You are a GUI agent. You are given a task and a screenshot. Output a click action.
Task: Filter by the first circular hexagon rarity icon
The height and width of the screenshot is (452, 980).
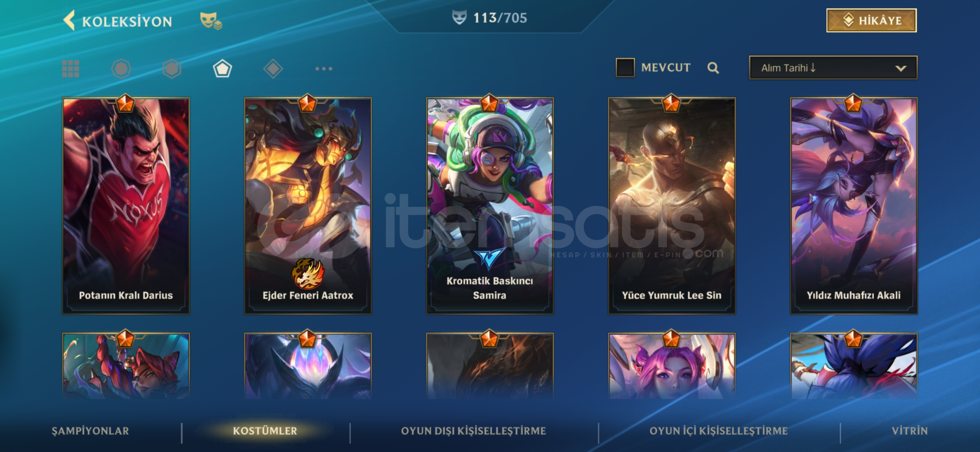121,69
